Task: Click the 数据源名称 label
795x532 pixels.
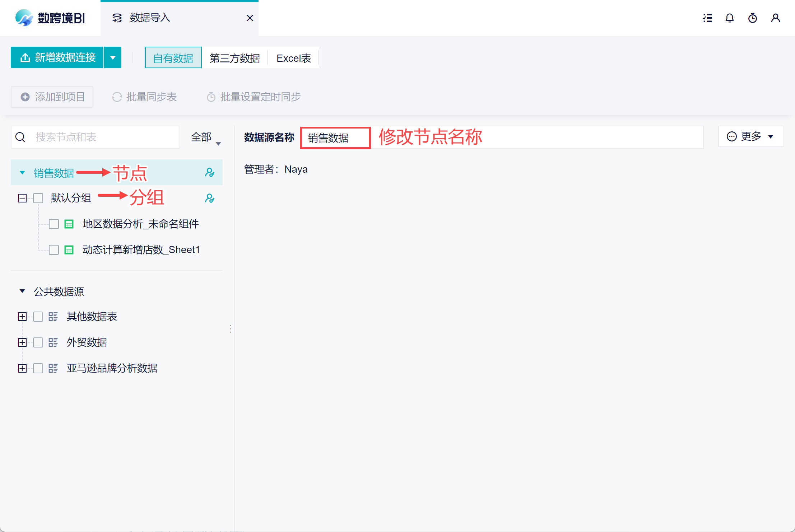Action: (x=269, y=137)
